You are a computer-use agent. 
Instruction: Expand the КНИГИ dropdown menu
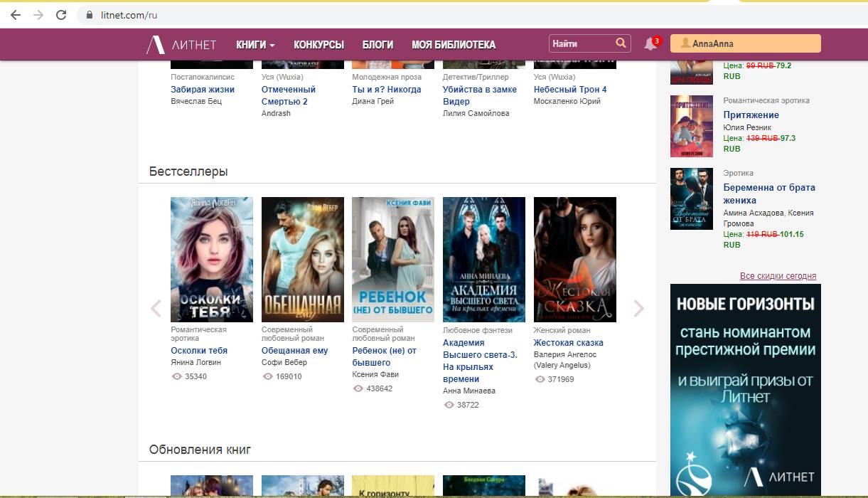pos(255,44)
